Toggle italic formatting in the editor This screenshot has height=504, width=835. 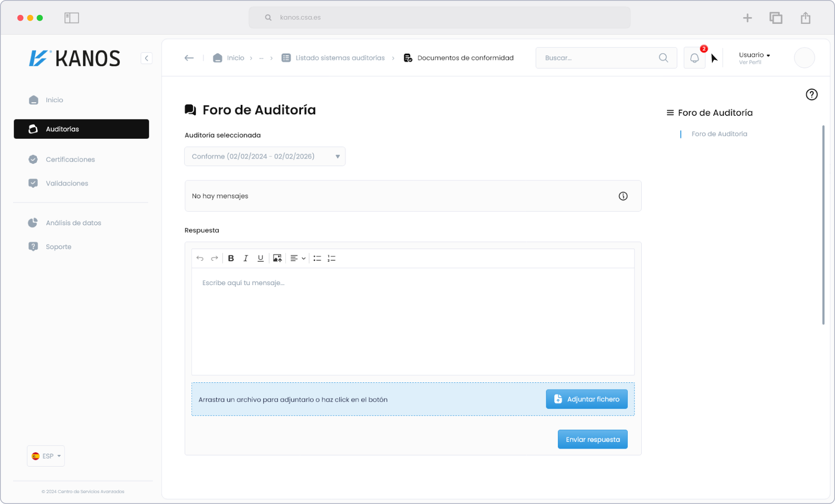(x=246, y=258)
